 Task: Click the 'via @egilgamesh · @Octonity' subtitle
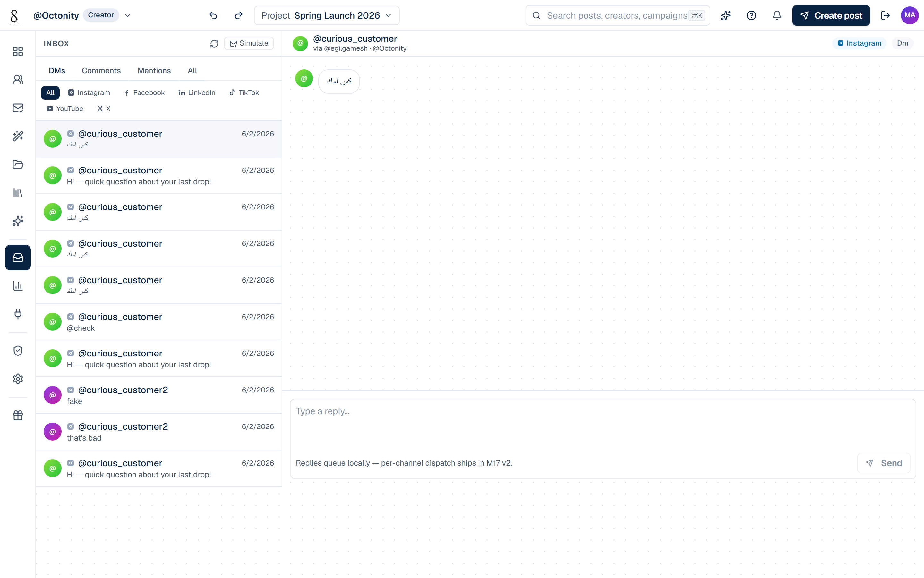[360, 48]
